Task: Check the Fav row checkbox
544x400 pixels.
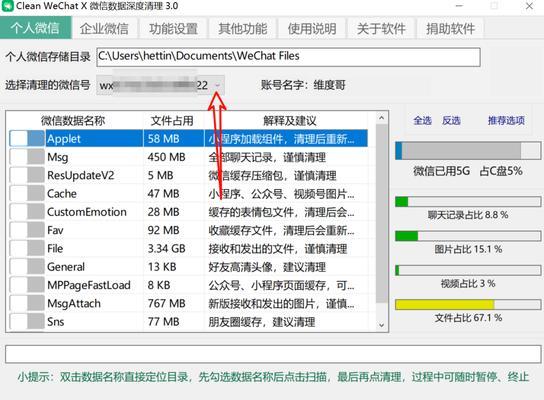Action: 18,230
